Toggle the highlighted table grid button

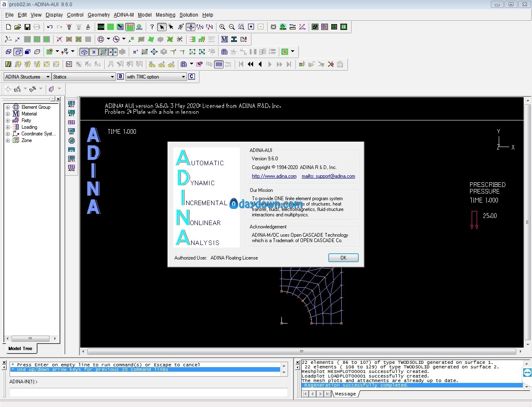pos(219,64)
